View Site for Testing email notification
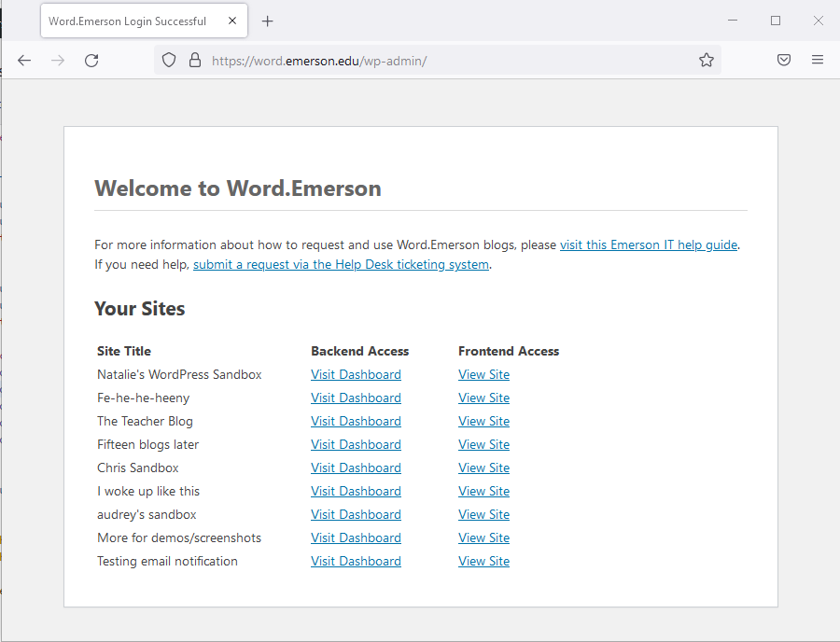This screenshot has height=642, width=840. coord(483,561)
